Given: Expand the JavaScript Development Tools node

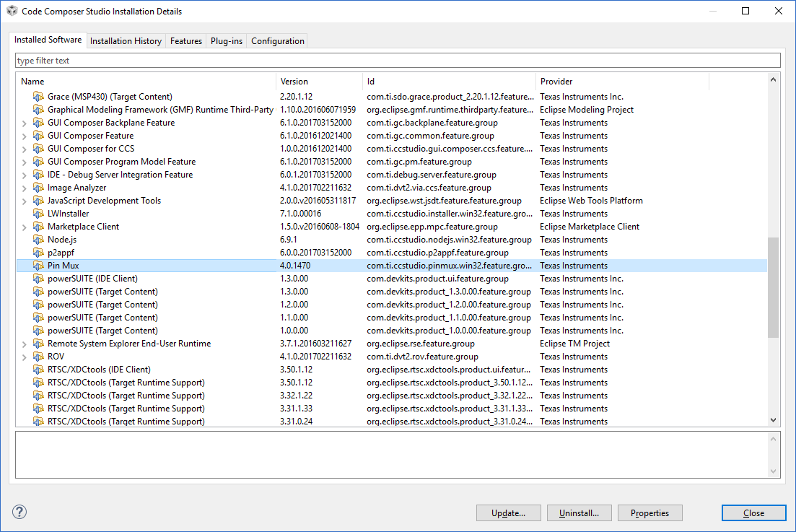Looking at the screenshot, I should click(24, 201).
